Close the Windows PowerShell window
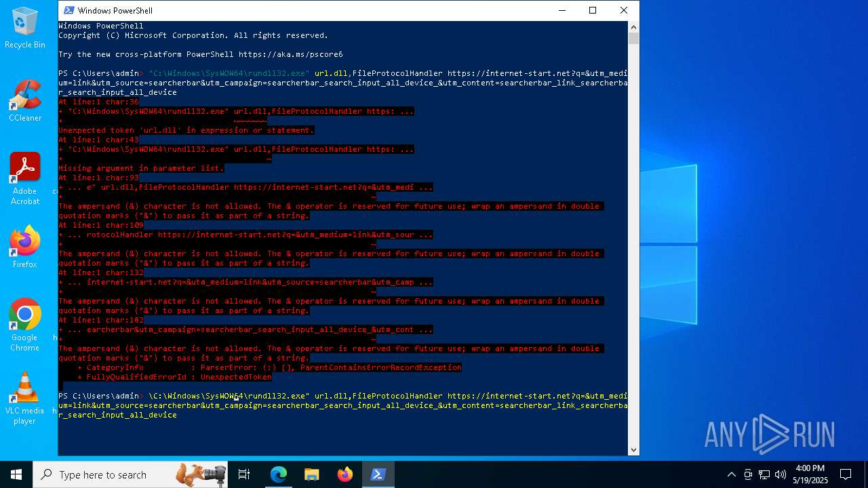 coord(624,10)
